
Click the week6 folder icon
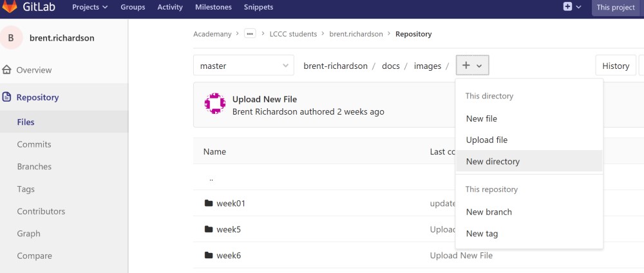tap(209, 256)
